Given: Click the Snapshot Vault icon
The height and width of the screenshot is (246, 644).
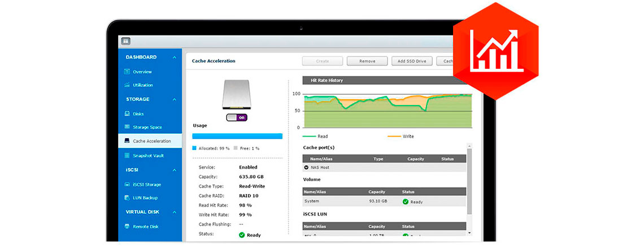Looking at the screenshot, I should click(127, 155).
